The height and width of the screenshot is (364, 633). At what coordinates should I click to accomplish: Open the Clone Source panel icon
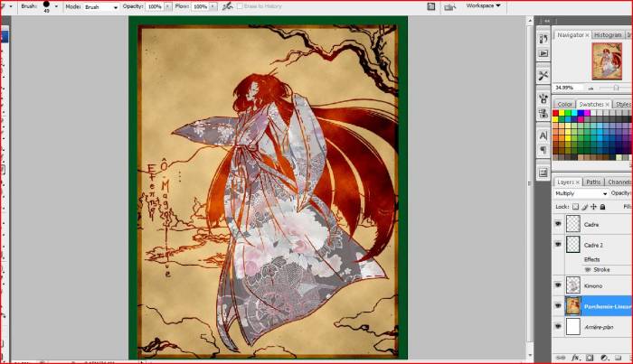tap(543, 113)
